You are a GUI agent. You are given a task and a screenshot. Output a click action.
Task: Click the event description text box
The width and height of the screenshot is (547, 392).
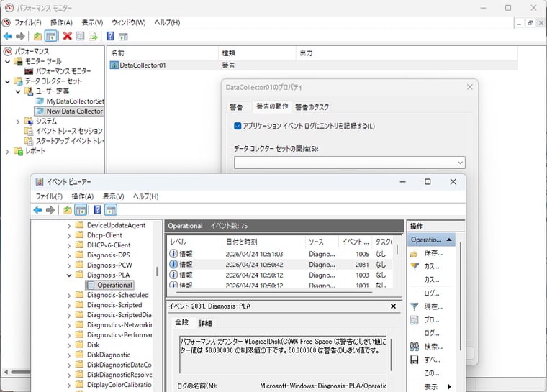(284, 353)
